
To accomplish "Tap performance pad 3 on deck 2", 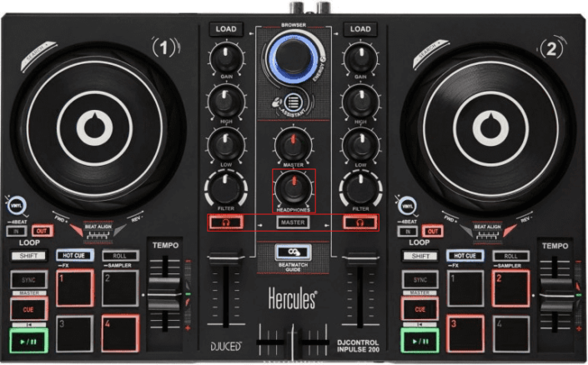I will (x=465, y=334).
